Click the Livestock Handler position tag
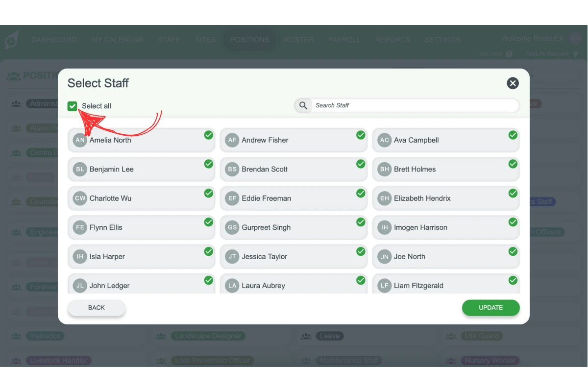The height and width of the screenshot is (392, 588). click(59, 361)
